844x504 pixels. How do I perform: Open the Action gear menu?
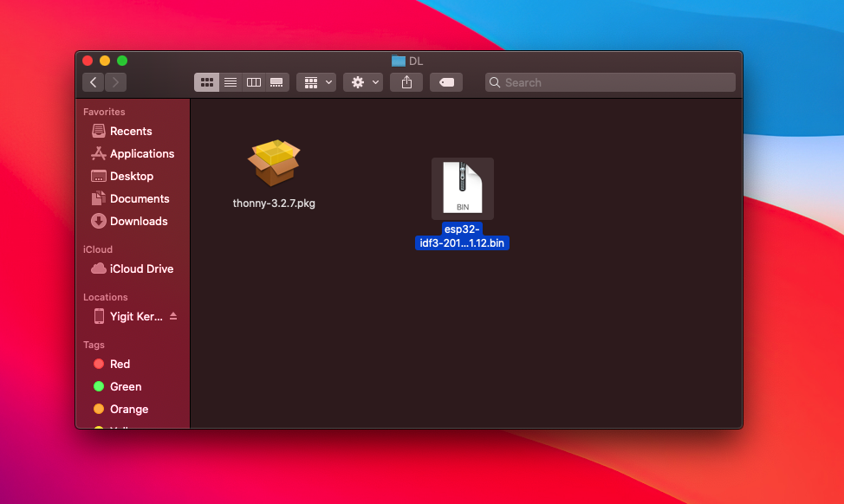(x=363, y=82)
